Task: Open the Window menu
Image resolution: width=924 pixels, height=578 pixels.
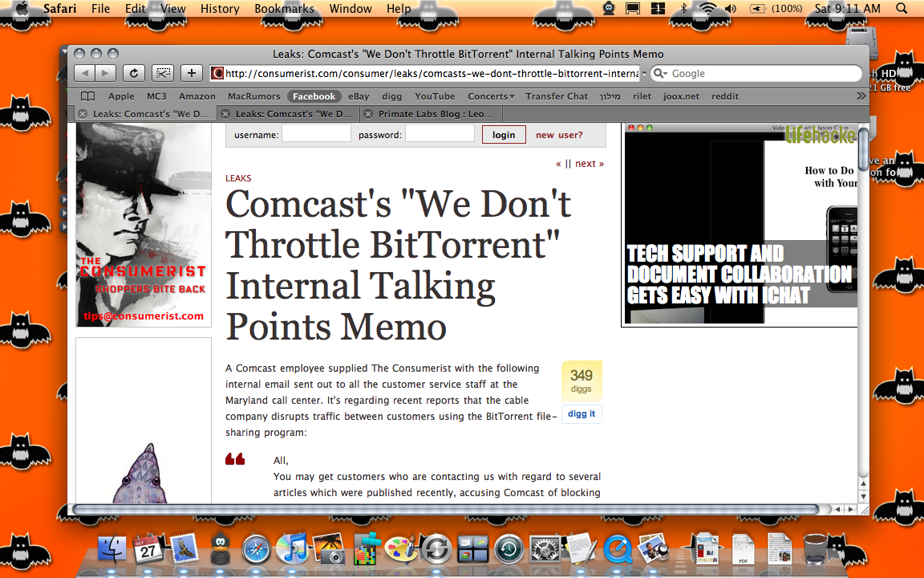Action: point(351,8)
